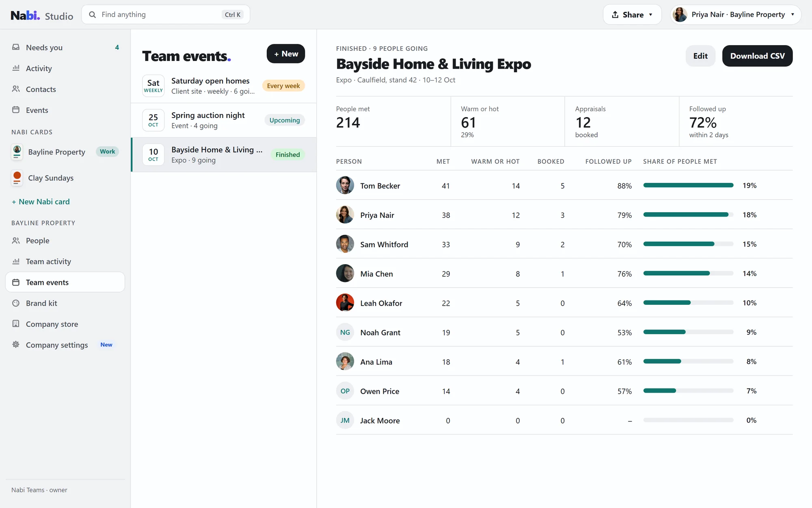
Task: Click the + New event button
Action: 286,54
